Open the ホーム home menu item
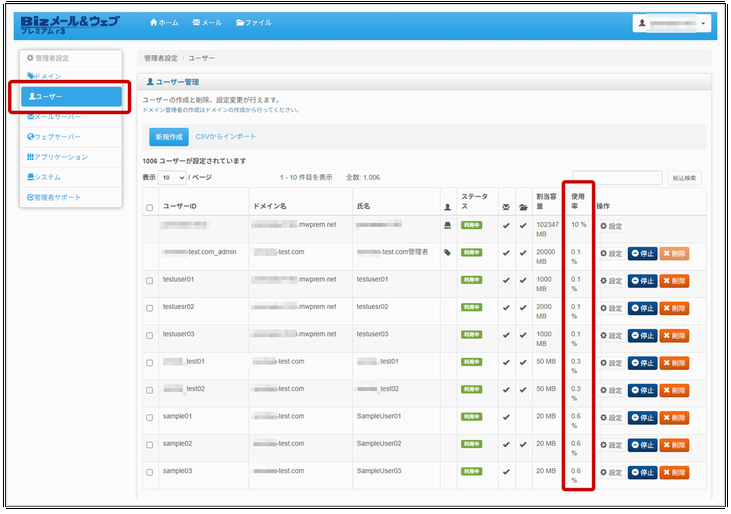 tap(164, 22)
